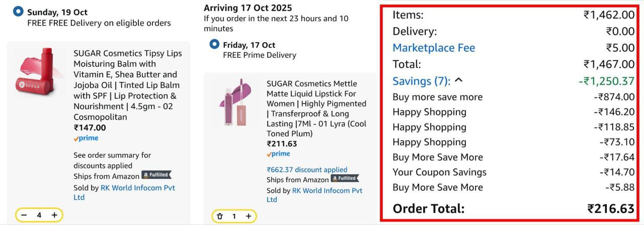
Task: Click quantity value 4 on lip balm
Action: tap(39, 215)
